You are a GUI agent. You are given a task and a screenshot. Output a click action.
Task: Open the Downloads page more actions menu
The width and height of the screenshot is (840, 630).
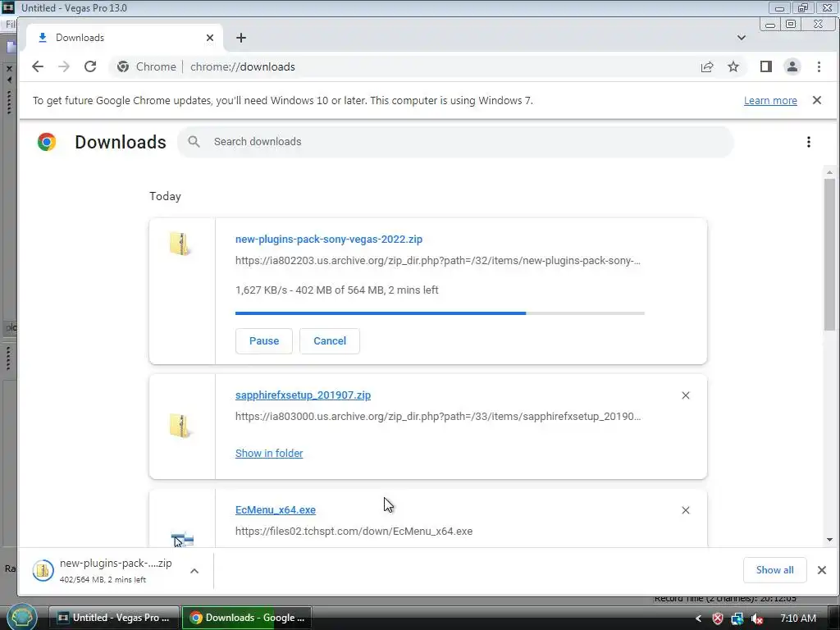[808, 141]
